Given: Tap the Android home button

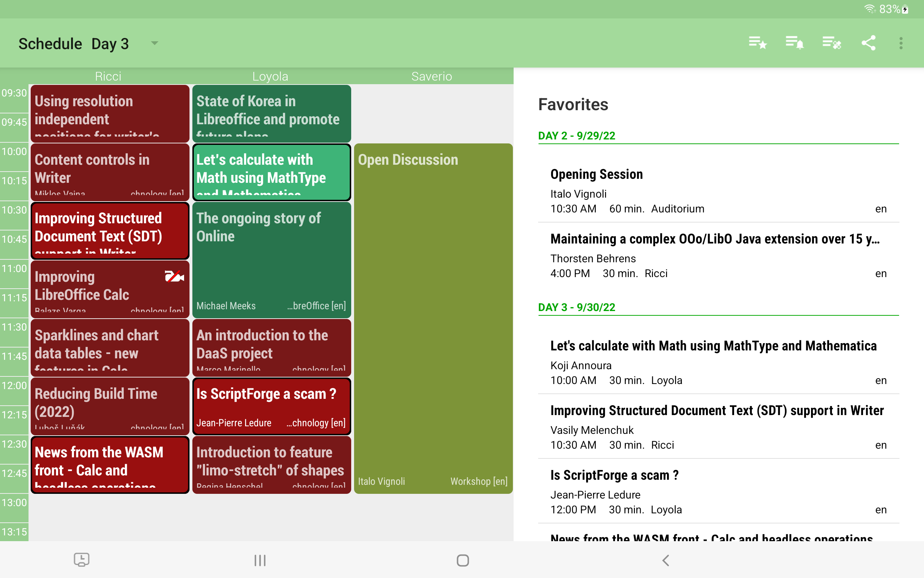Looking at the screenshot, I should (x=463, y=560).
